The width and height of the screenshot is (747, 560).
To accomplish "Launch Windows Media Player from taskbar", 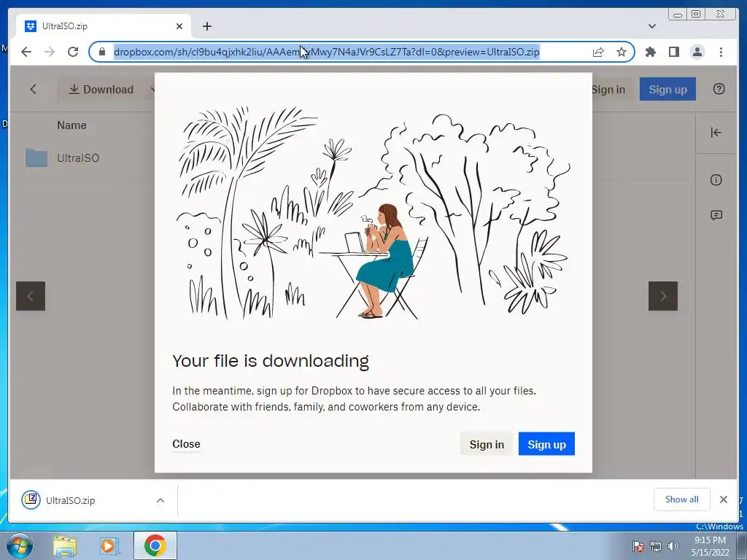I will click(109, 546).
